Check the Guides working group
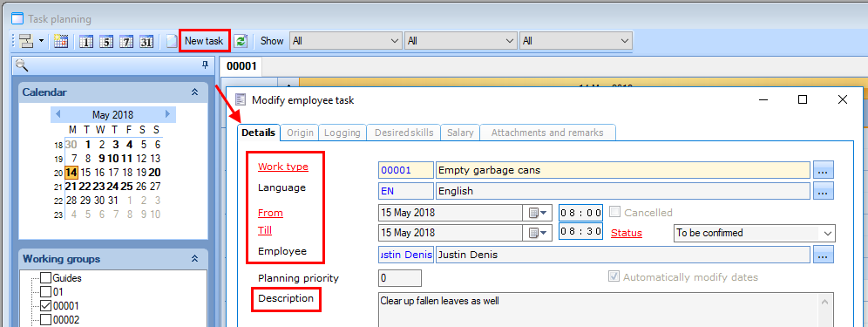The image size is (868, 327). (x=46, y=278)
